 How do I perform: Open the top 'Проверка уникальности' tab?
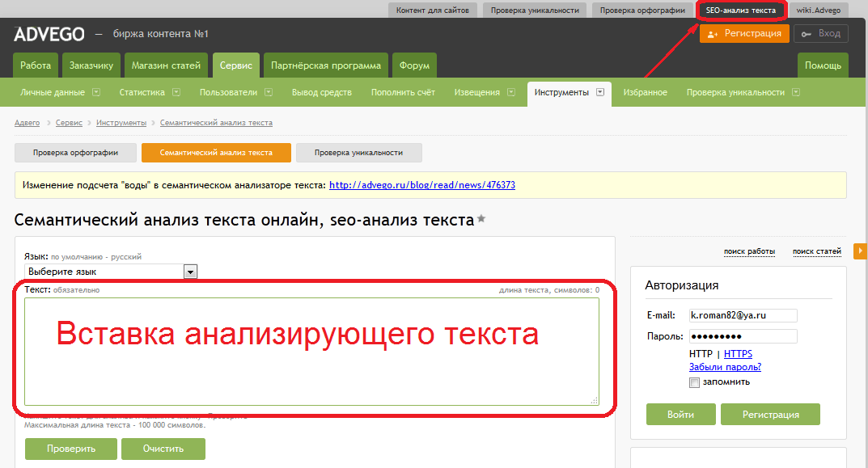click(x=535, y=10)
